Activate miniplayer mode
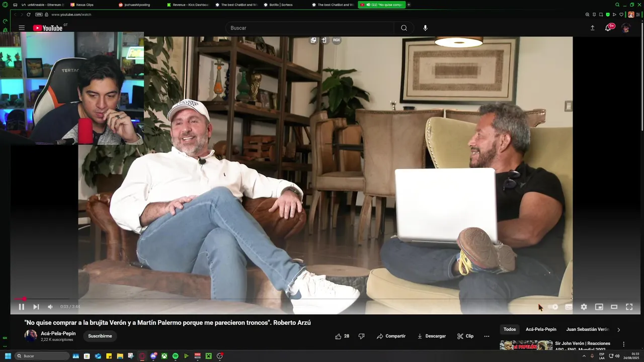The height and width of the screenshot is (362, 644). click(x=599, y=307)
